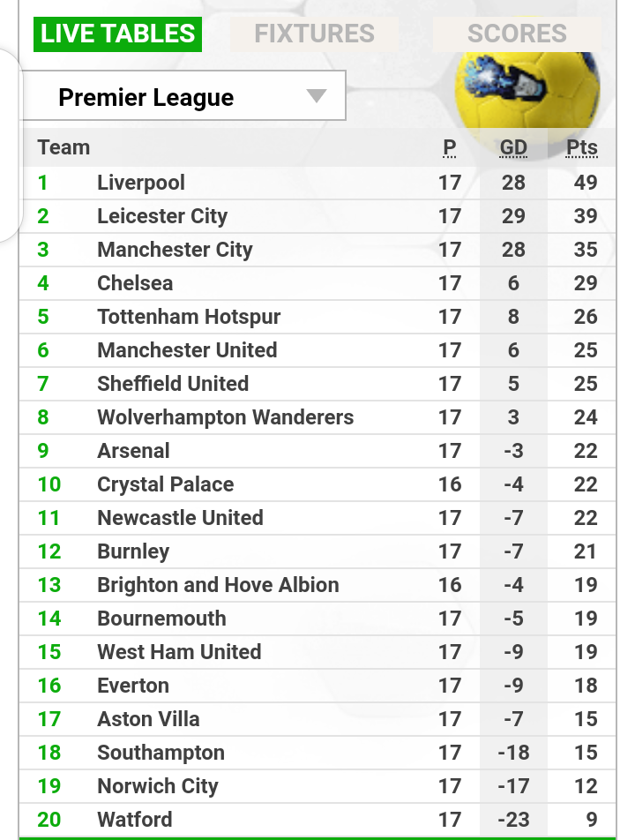The height and width of the screenshot is (840, 635).
Task: Switch to the FIXTURES tab
Action: (x=314, y=34)
